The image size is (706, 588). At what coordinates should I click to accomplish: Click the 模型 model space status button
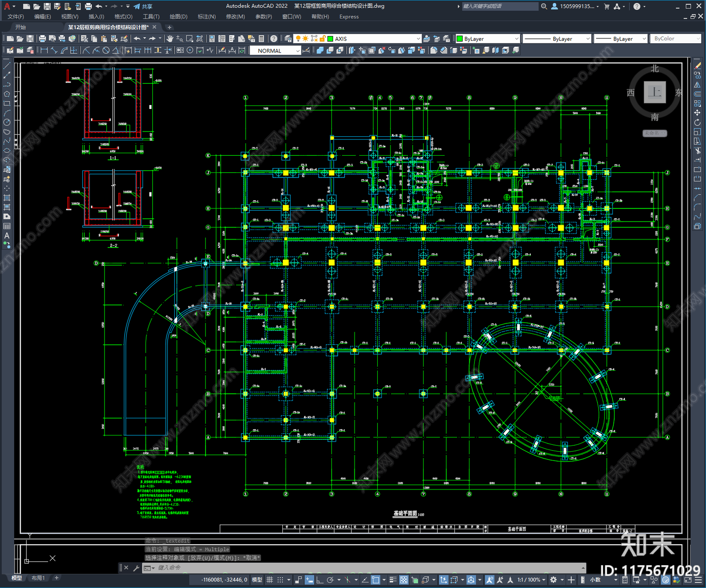point(257,580)
